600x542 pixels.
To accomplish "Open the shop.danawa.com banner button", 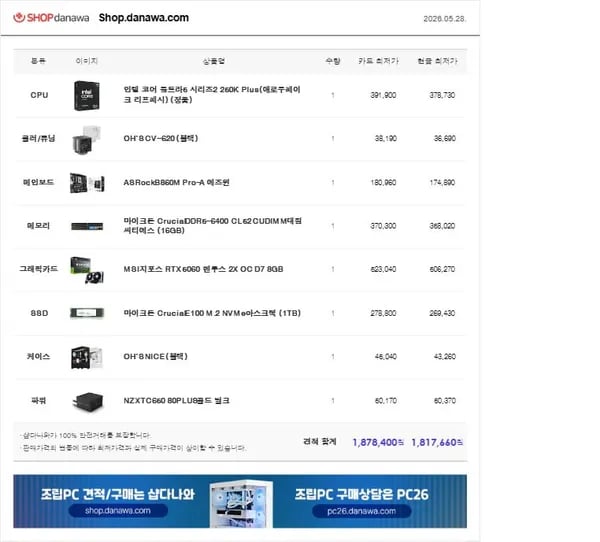I will [x=118, y=511].
